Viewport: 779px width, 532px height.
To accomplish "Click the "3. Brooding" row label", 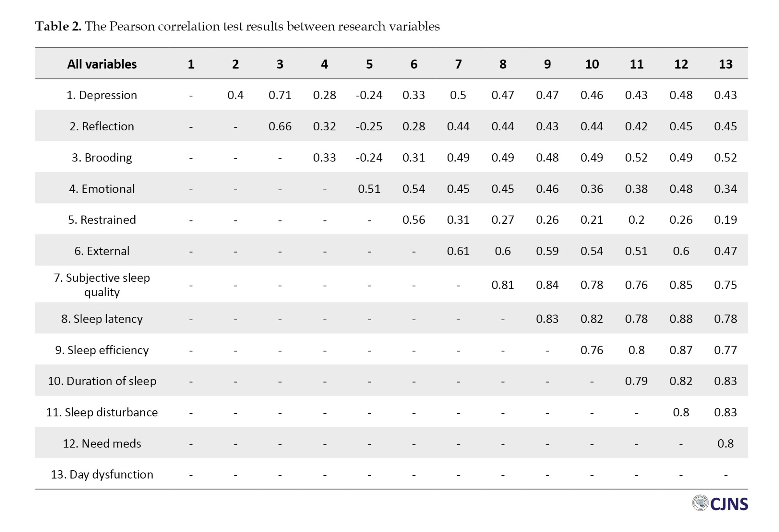I will (102, 157).
